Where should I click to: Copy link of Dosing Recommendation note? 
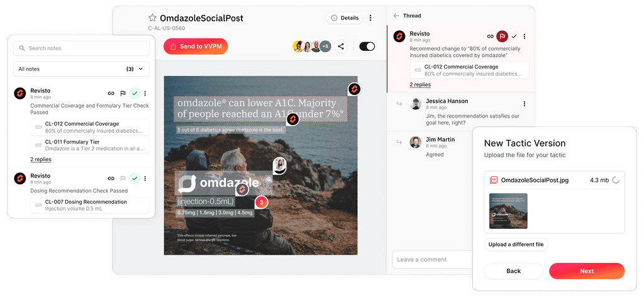(x=111, y=179)
